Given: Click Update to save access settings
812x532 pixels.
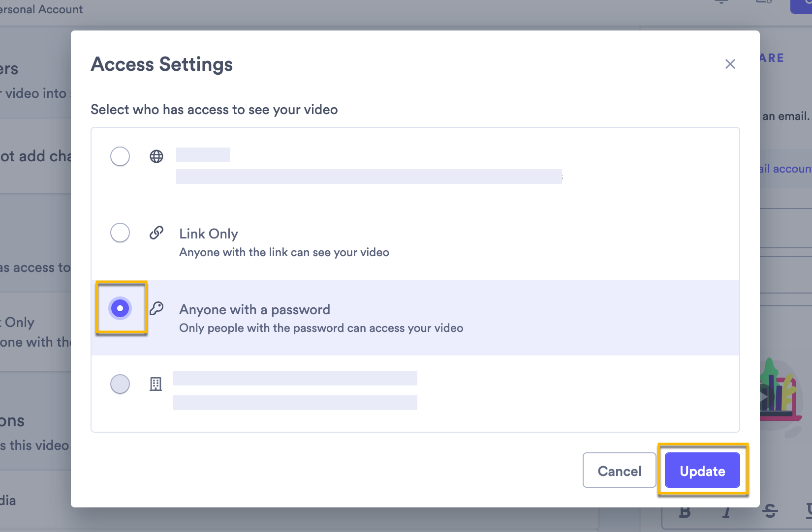Looking at the screenshot, I should tap(702, 471).
